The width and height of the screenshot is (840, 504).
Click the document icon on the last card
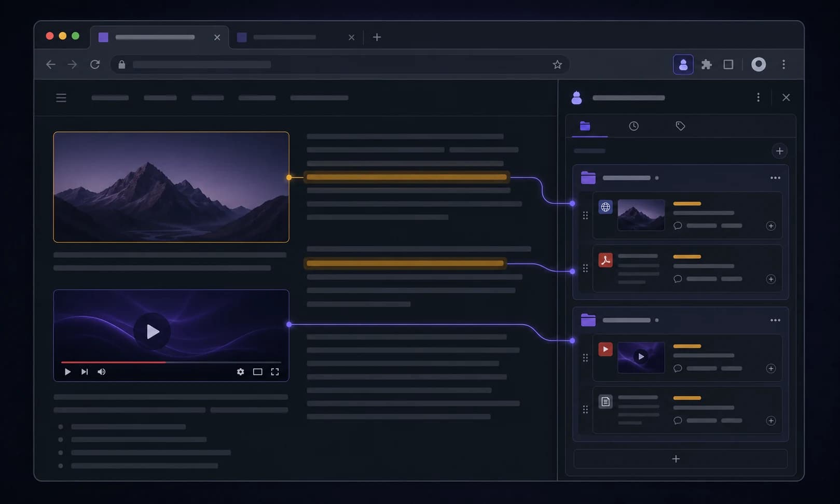(605, 401)
